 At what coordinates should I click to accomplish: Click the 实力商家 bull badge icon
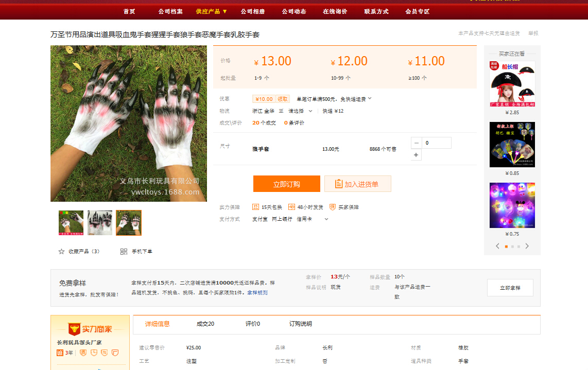pos(75,329)
